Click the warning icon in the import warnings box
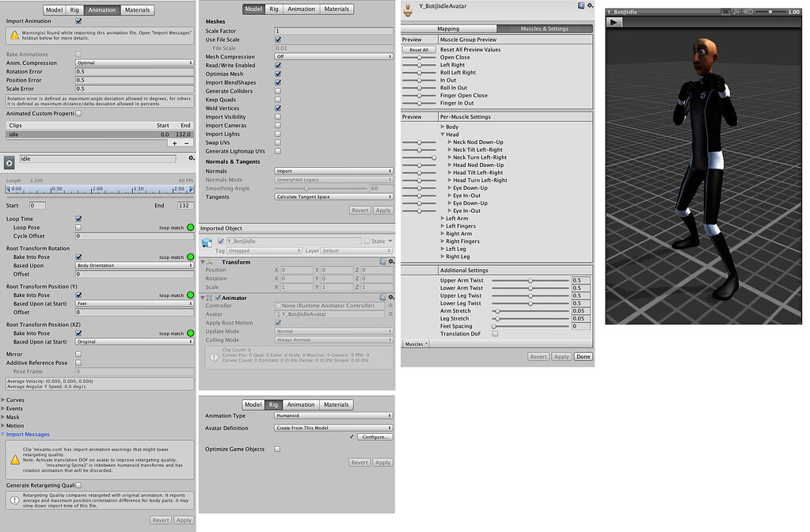Image resolution: width=810 pixels, height=532 pixels. click(14, 36)
